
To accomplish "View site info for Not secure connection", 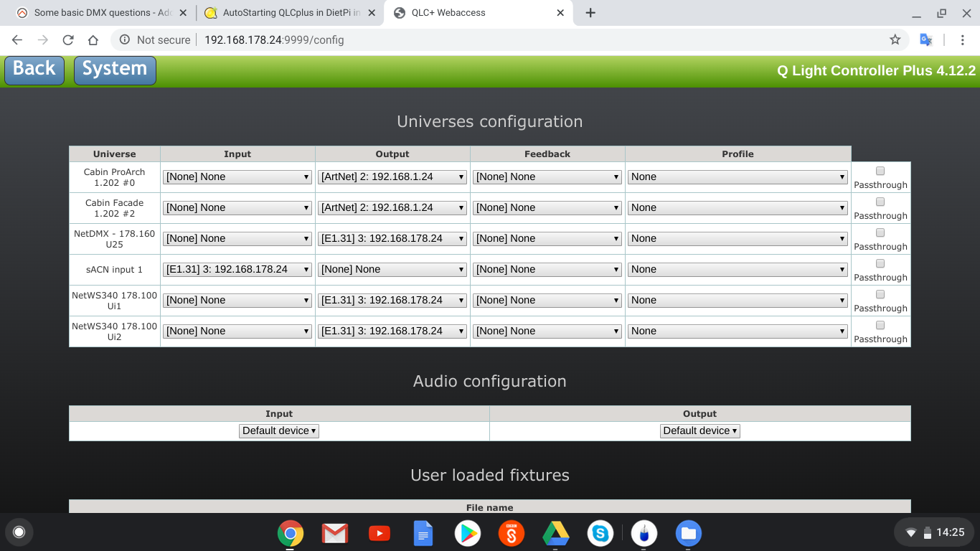I will pos(155,40).
